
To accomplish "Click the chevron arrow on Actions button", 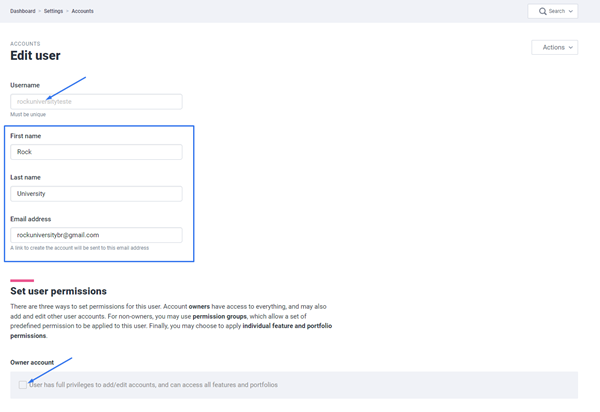I will pyautogui.click(x=571, y=47).
